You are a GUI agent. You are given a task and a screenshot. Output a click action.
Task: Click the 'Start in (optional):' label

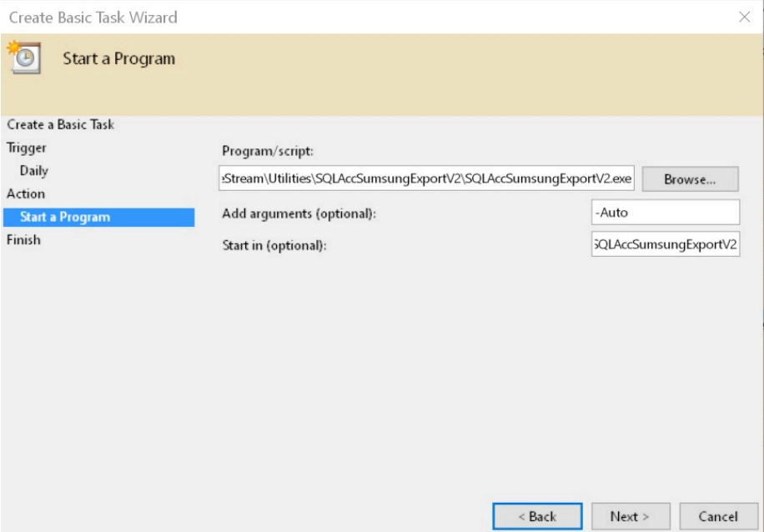coord(274,245)
